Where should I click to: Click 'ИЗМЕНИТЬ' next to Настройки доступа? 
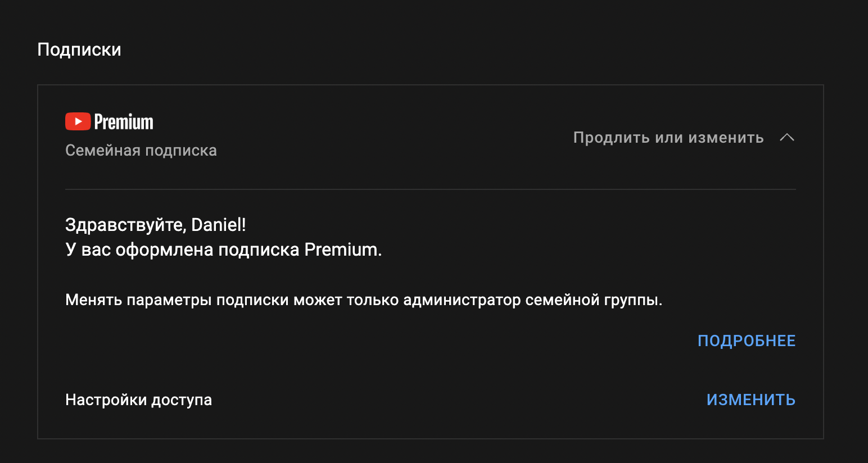point(751,400)
